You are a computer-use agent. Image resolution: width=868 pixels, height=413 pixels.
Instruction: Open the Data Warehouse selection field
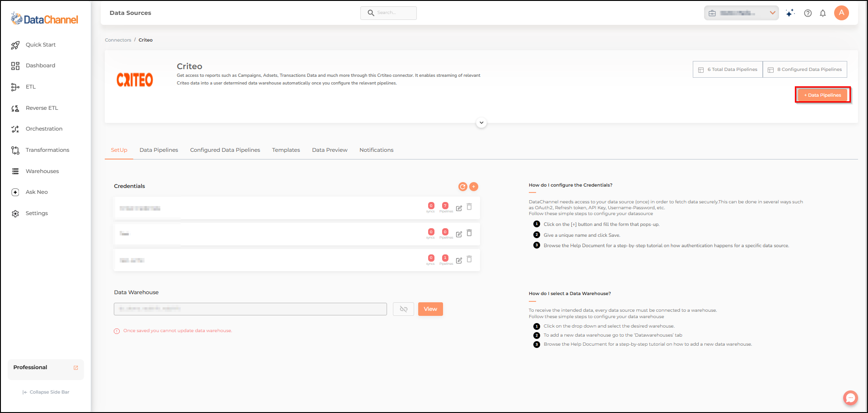point(250,309)
